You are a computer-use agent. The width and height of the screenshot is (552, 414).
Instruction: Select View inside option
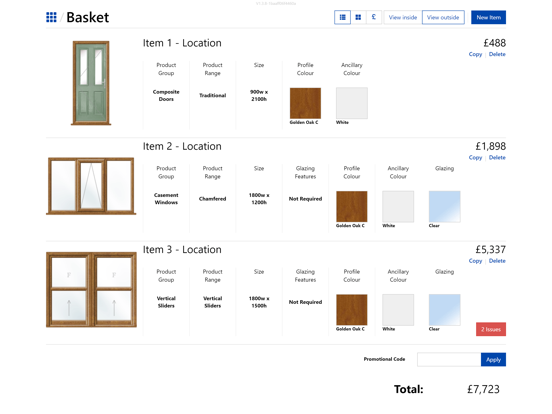click(403, 17)
